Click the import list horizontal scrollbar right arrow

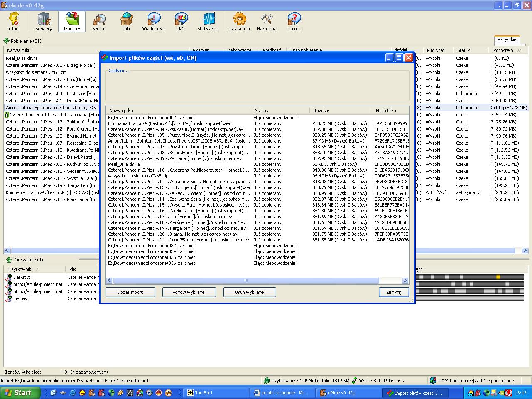click(x=406, y=281)
